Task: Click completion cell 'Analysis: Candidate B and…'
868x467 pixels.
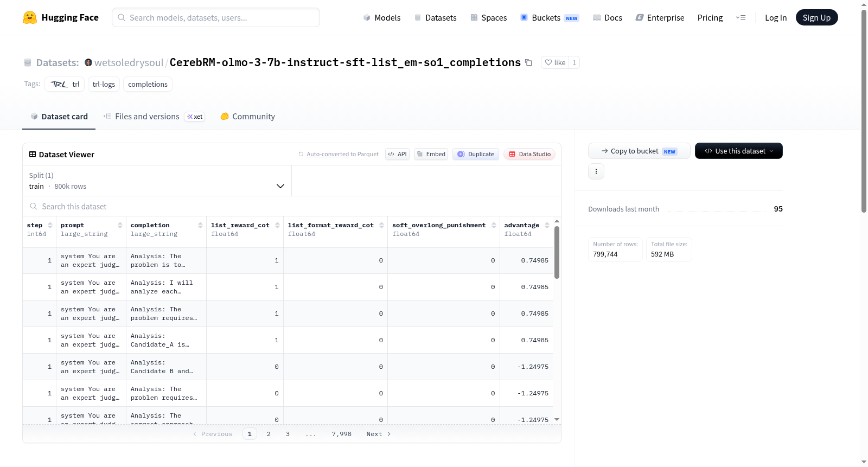Action: tap(166, 367)
